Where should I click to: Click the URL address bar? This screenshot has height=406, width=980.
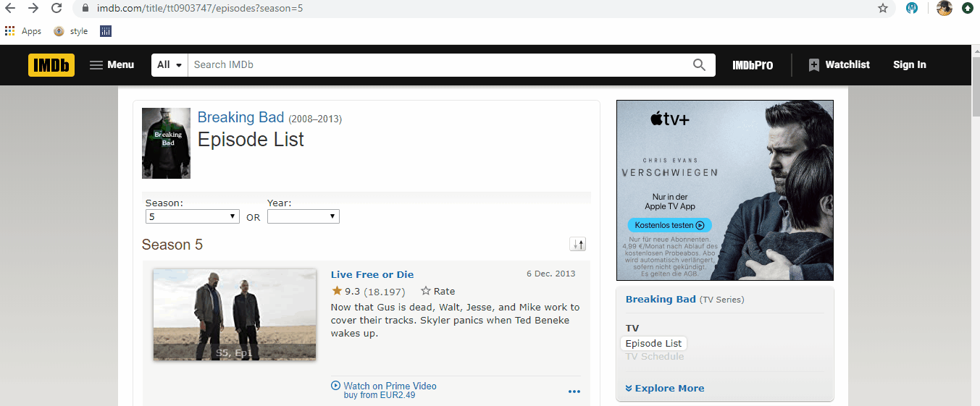click(x=477, y=8)
